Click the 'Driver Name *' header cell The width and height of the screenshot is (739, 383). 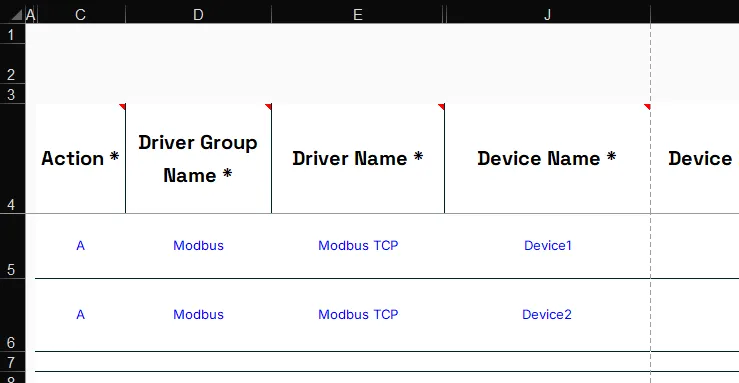click(358, 159)
